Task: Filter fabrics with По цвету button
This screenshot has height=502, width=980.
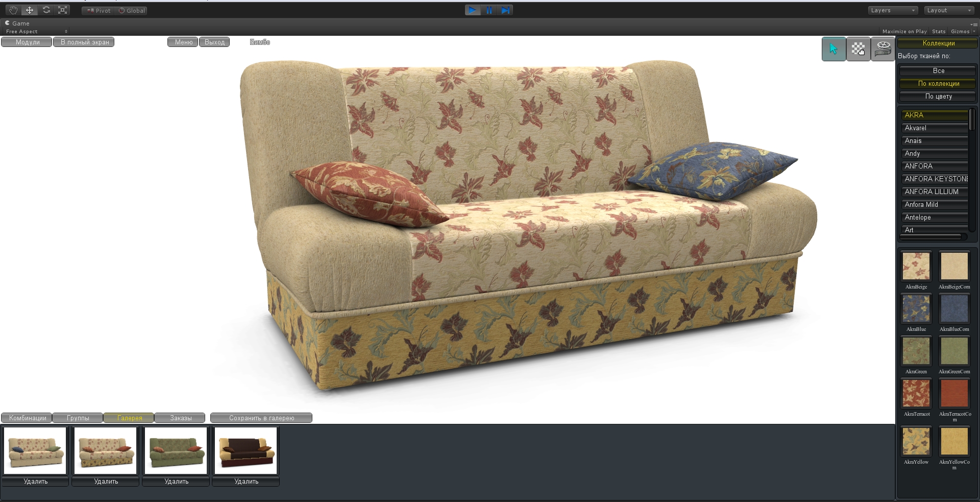Action: 938,97
